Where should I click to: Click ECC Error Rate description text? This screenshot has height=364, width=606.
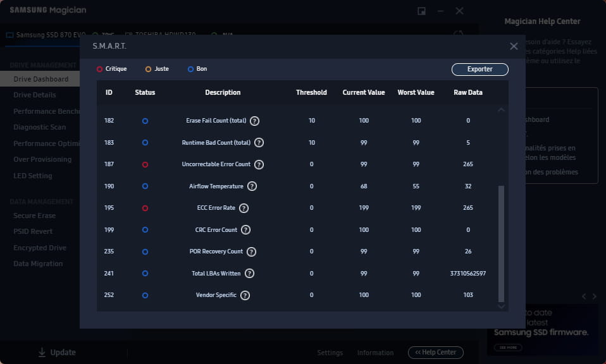tap(216, 208)
